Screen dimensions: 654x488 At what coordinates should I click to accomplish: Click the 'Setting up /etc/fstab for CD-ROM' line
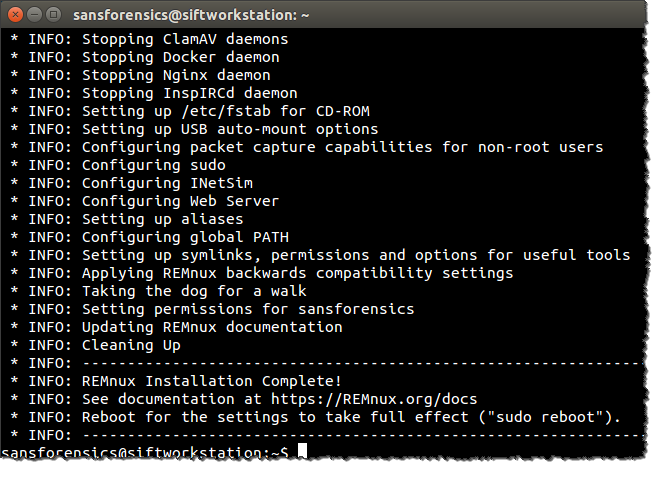coord(190,111)
